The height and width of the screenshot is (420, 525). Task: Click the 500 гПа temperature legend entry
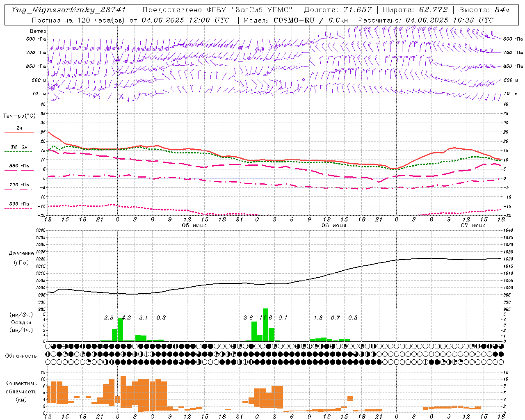[x=19, y=204]
